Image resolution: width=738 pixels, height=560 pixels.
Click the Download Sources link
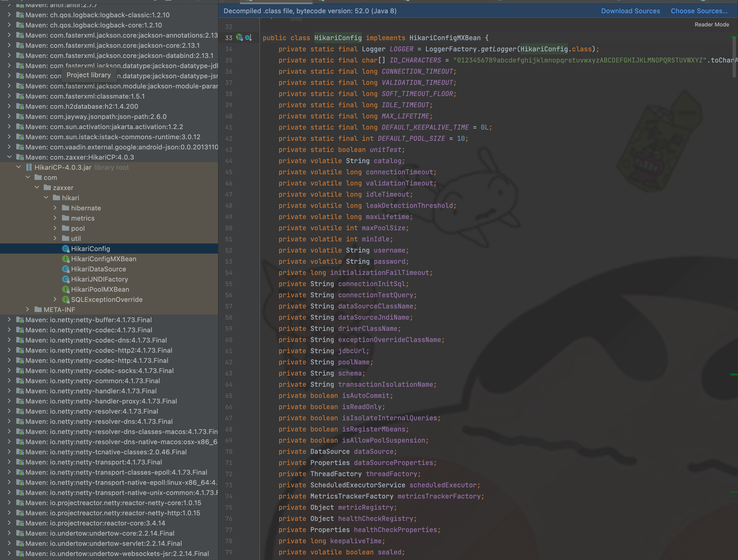(630, 11)
